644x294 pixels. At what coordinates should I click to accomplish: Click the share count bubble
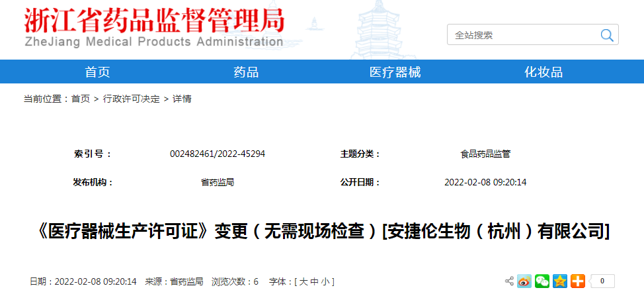click(x=602, y=281)
